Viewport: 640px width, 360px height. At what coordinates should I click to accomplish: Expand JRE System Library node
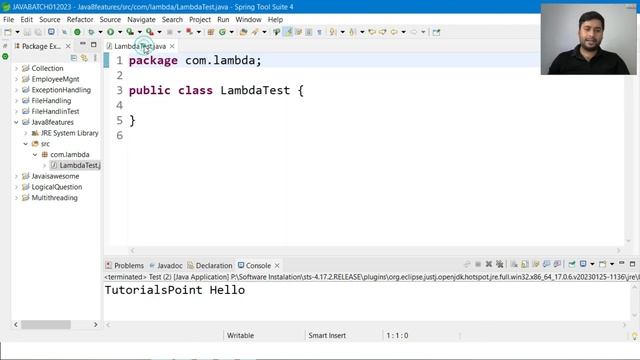pyautogui.click(x=25, y=133)
